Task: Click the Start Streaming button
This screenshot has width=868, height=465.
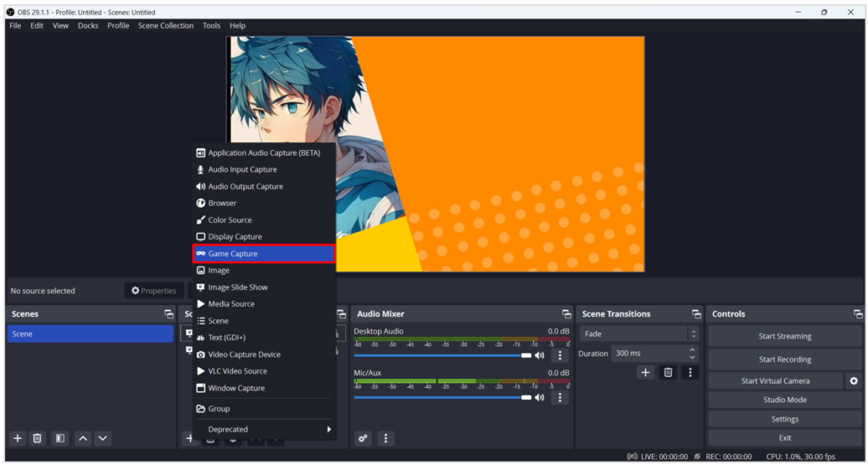Action: tap(784, 336)
